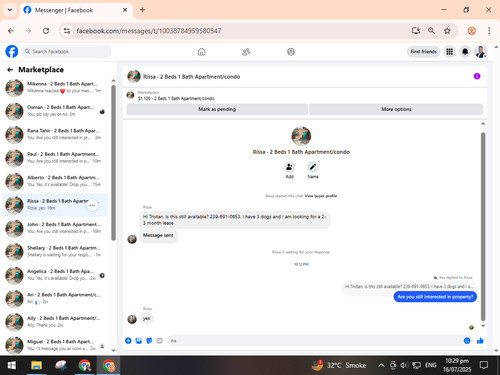
Task: Open Mikenna's 2 Beds 1 Bath conversation
Action: pos(55,88)
